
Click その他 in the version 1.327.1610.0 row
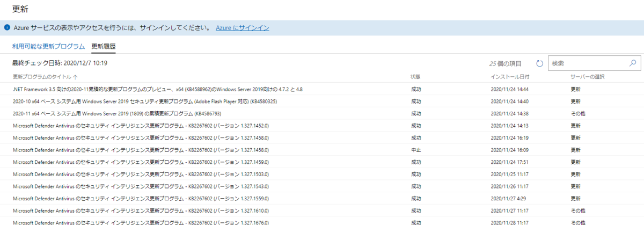pyautogui.click(x=578, y=211)
